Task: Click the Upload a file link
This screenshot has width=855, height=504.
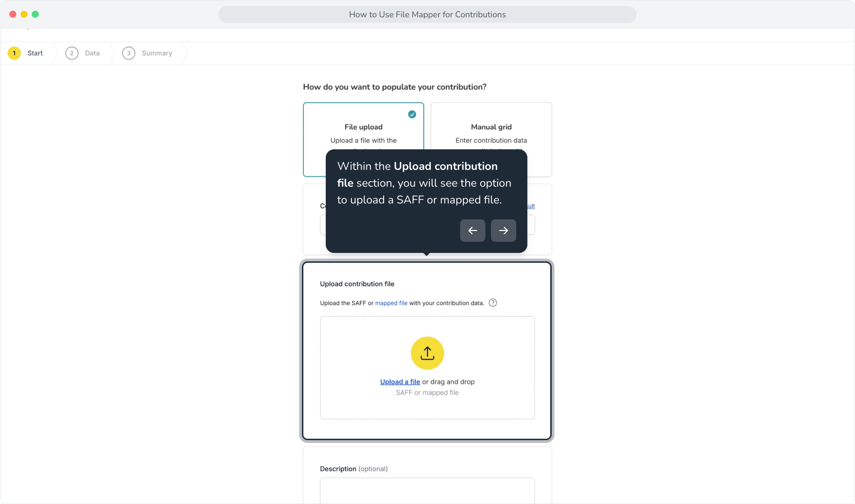Action: (400, 382)
